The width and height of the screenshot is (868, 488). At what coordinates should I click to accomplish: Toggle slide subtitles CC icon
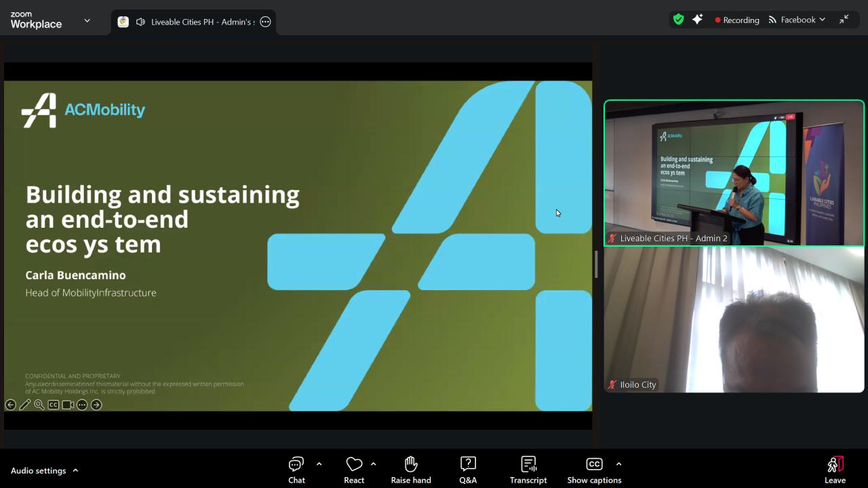[x=54, y=405]
